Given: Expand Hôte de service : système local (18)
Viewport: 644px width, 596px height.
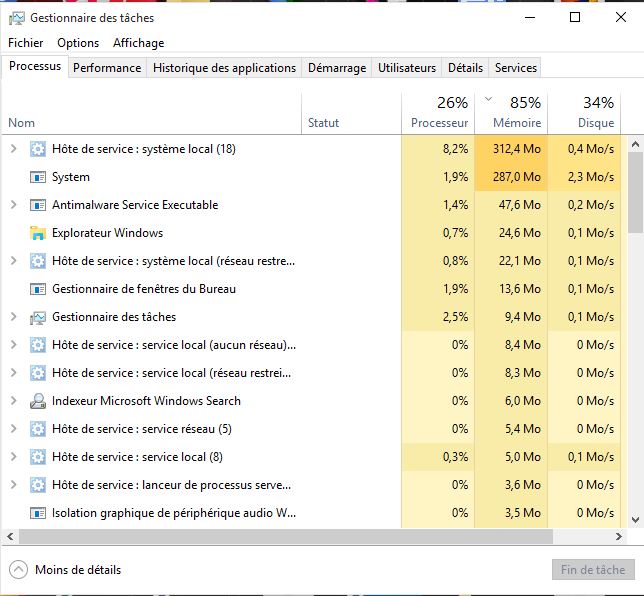Looking at the screenshot, I should pyautogui.click(x=14, y=148).
